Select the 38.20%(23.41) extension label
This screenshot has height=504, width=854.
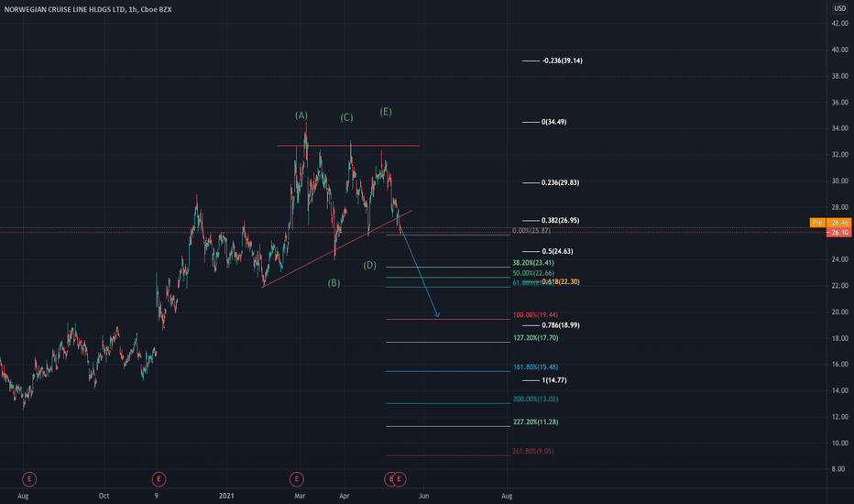tap(533, 263)
